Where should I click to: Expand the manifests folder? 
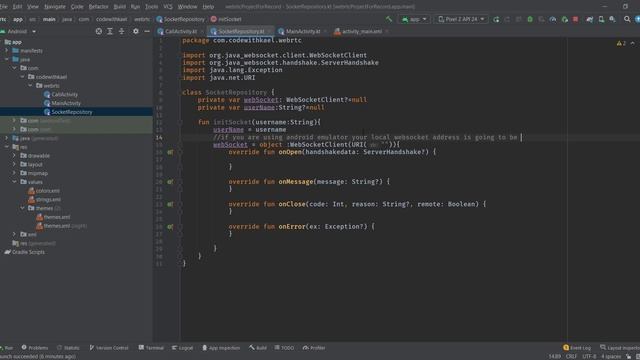pos(7,51)
